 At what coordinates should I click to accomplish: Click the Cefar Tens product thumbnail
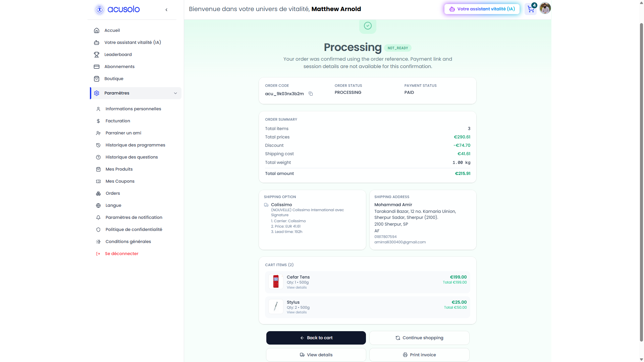[x=276, y=282]
